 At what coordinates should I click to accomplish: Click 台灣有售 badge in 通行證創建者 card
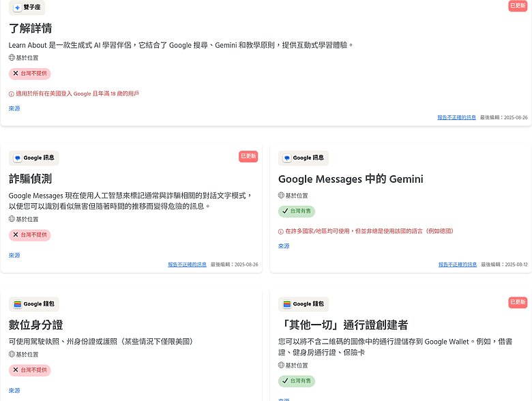[x=297, y=381]
